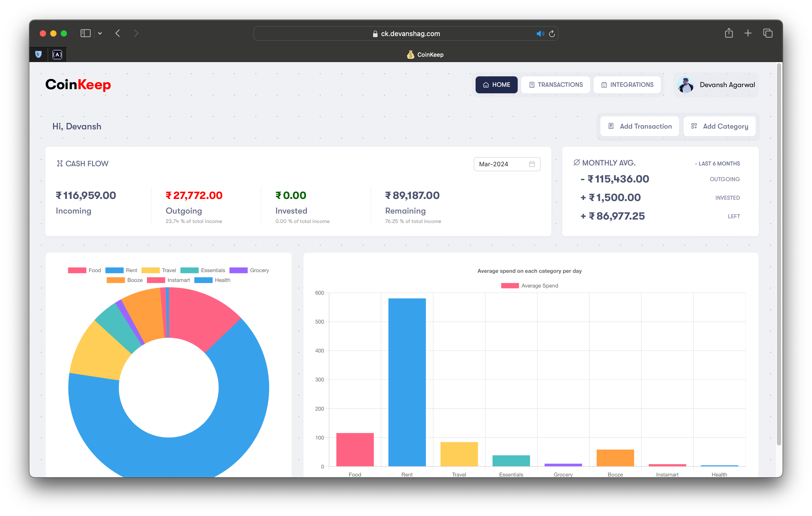
Task: Show the tab overview icon
Action: tap(768, 33)
